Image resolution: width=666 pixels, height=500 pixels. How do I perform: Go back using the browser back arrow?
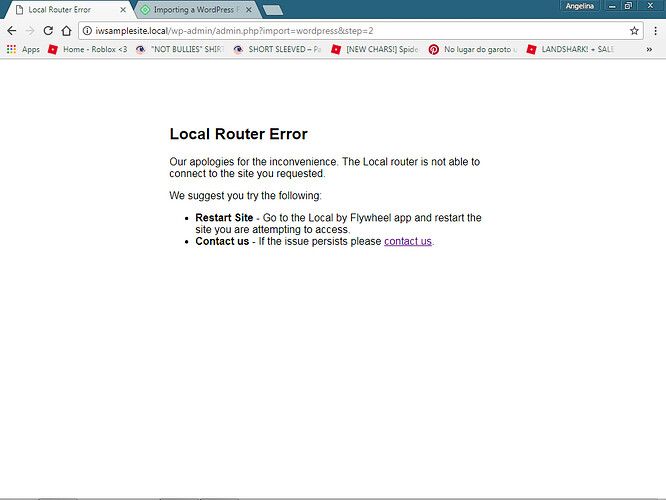click(11, 31)
